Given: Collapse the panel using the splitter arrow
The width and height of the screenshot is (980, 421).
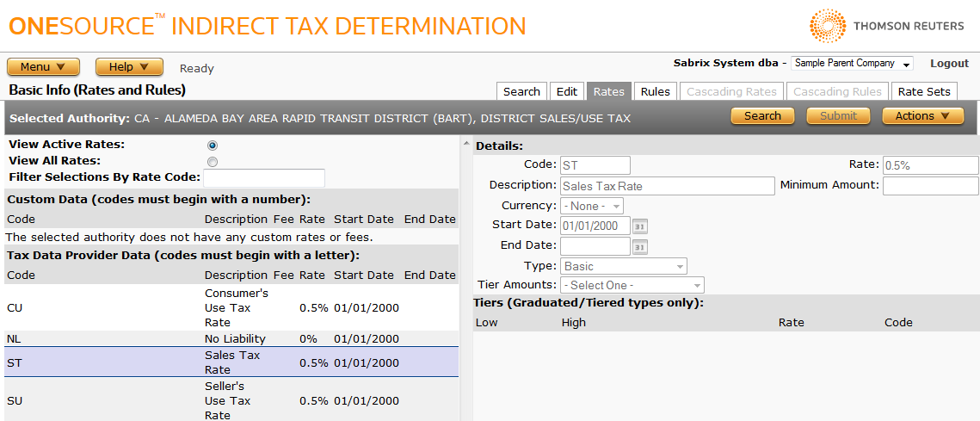Looking at the screenshot, I should coord(466,144).
